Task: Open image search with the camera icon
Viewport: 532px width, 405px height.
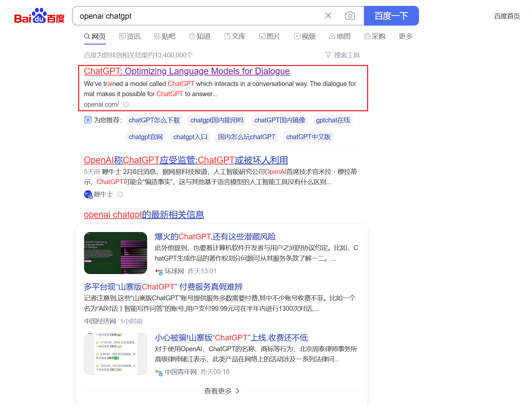Action: pyautogui.click(x=350, y=15)
